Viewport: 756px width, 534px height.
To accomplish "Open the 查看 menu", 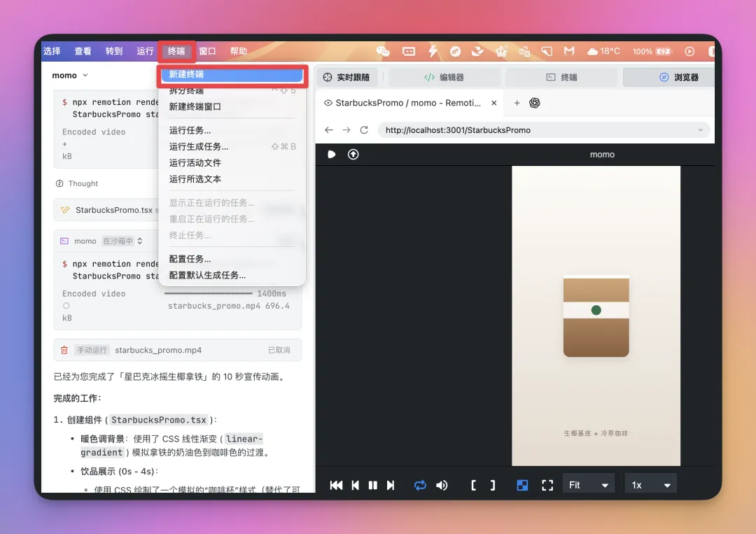I will [83, 51].
